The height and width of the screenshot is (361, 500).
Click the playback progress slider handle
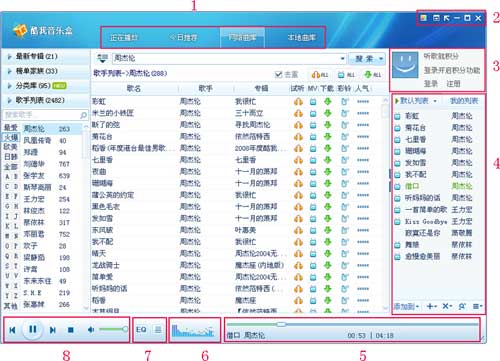tap(281, 324)
